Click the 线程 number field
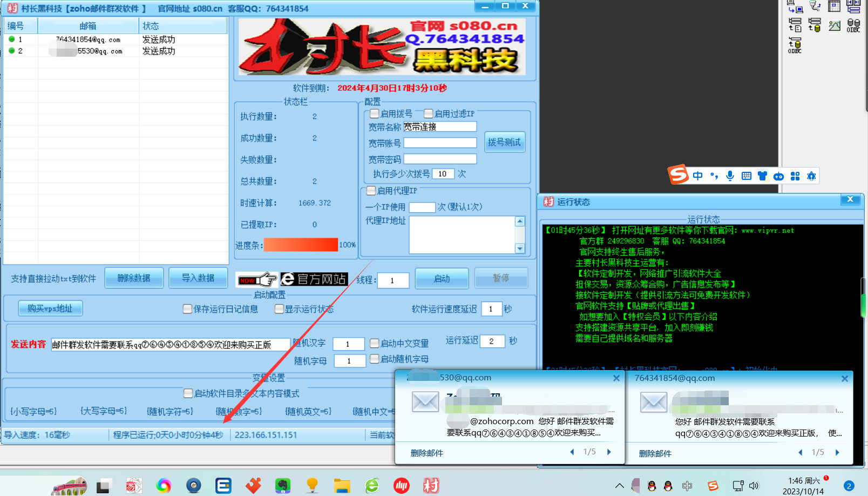The image size is (868, 496). pos(393,280)
